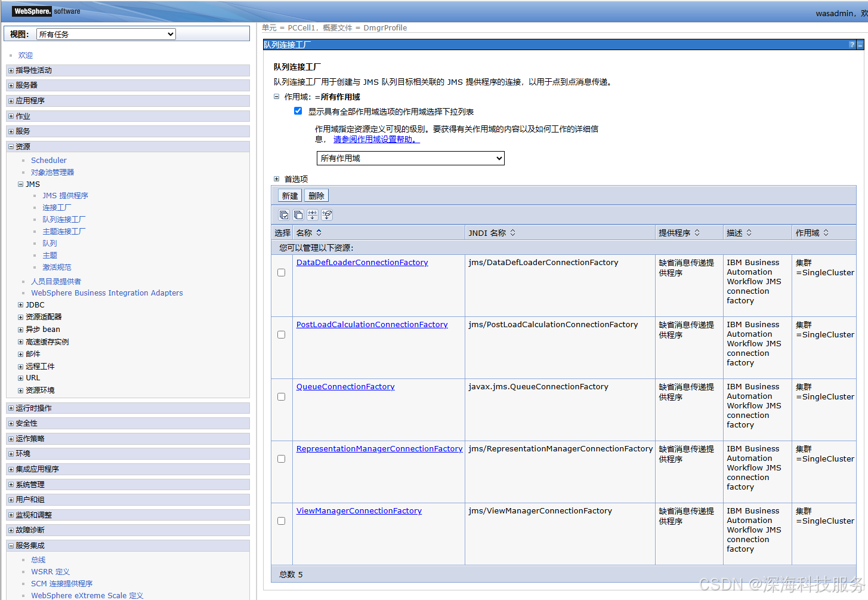
Task: Expand the 安全性 navigation group
Action: tap(11, 423)
